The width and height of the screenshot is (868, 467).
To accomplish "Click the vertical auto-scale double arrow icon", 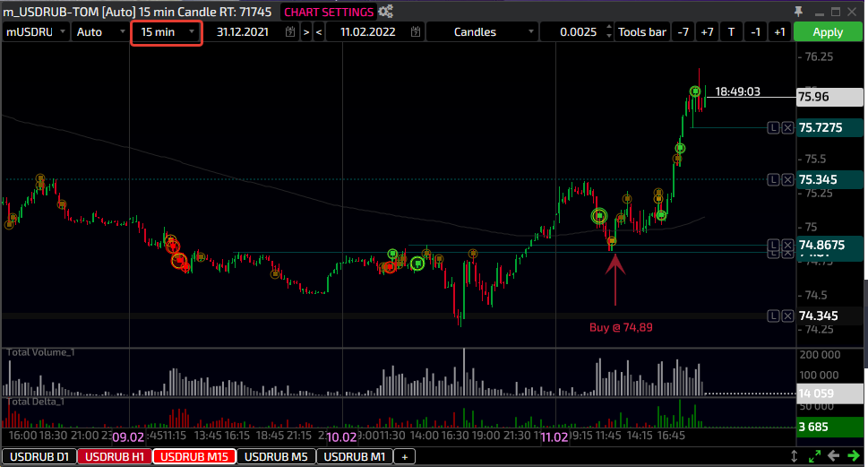I will point(794,456).
